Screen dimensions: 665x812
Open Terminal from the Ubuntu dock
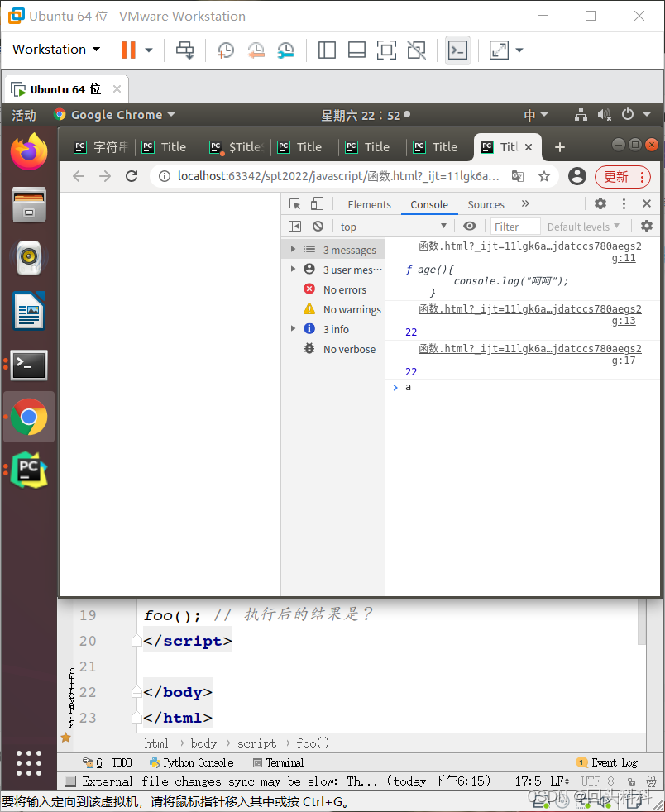29,365
